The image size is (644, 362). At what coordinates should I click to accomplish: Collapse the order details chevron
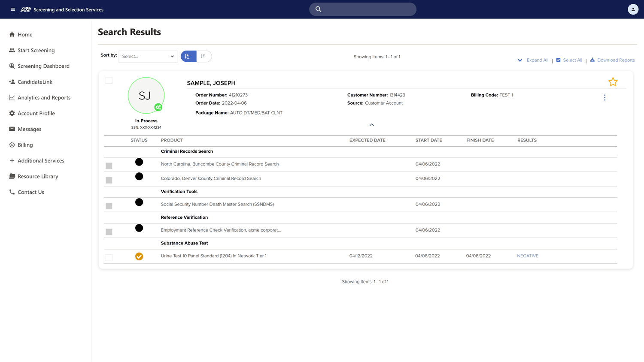pyautogui.click(x=372, y=125)
